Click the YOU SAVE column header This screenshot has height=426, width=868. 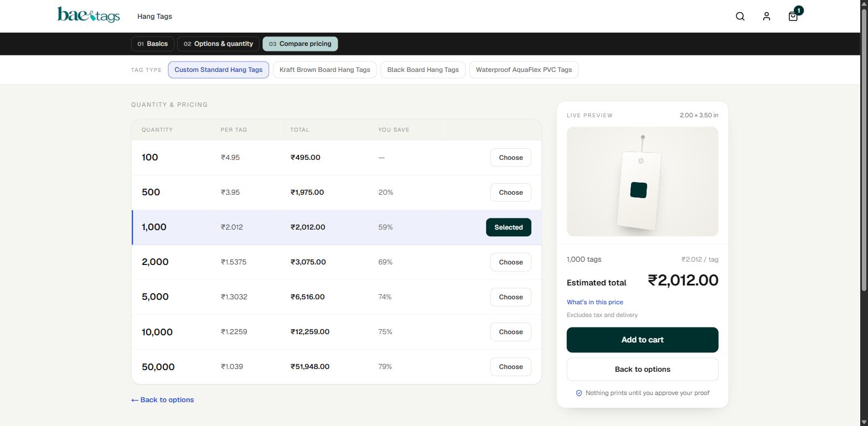(x=394, y=130)
